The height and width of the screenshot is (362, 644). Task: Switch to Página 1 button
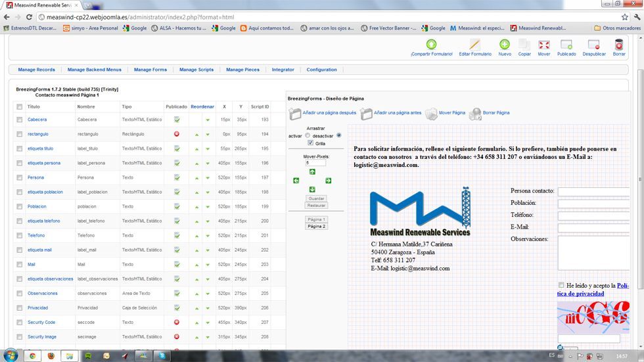click(x=316, y=219)
